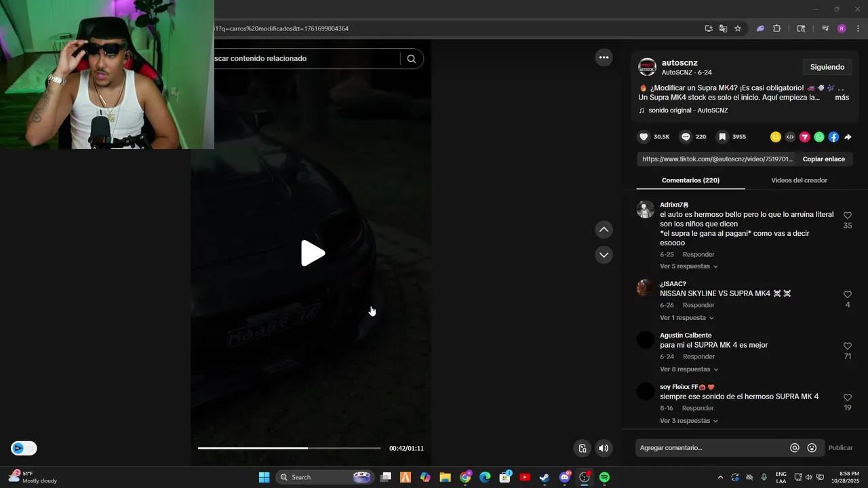Save video with bookmark icon
The width and height of the screenshot is (868, 488).
coord(722,137)
